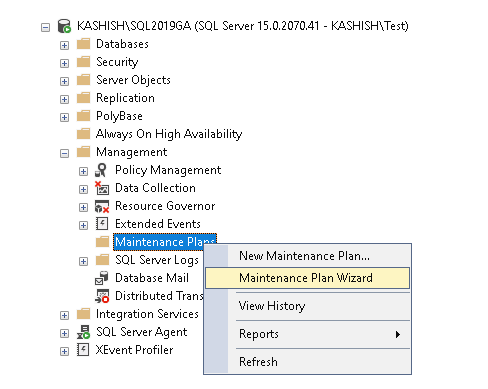
Task: Click the Integration Services folder icon
Action: point(83,314)
